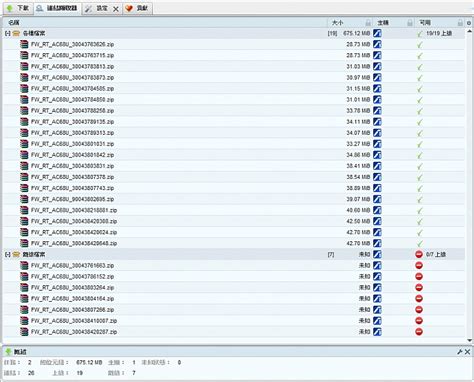Viewport: 474px width, 382px height.
Task: Select offline file FW_RT_AC68U_30043786152.zip
Action: coord(73,277)
